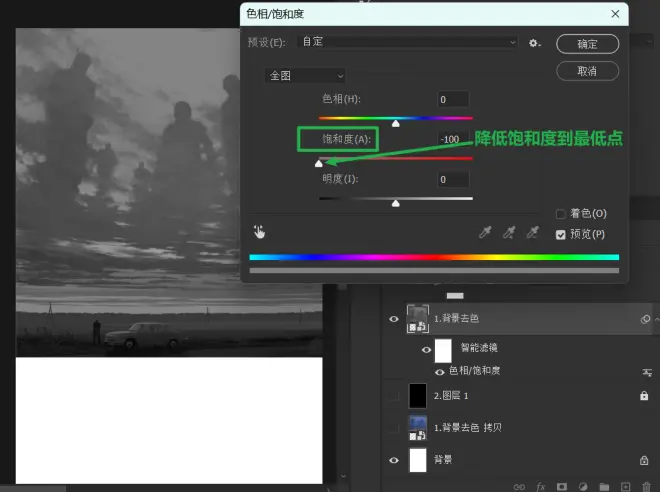This screenshot has height=492, width=660.
Task: Select the 背景 layer name
Action: (443, 460)
